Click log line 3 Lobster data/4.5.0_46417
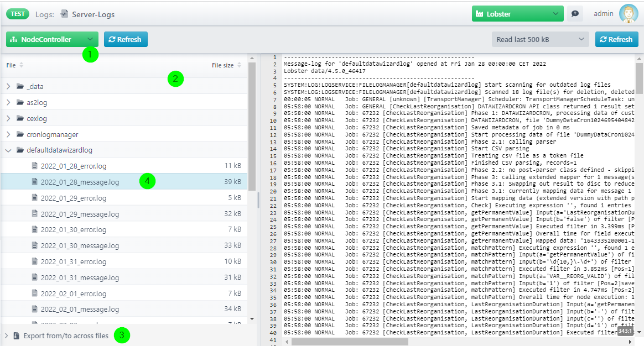This screenshot has height=346, width=644. [x=324, y=71]
